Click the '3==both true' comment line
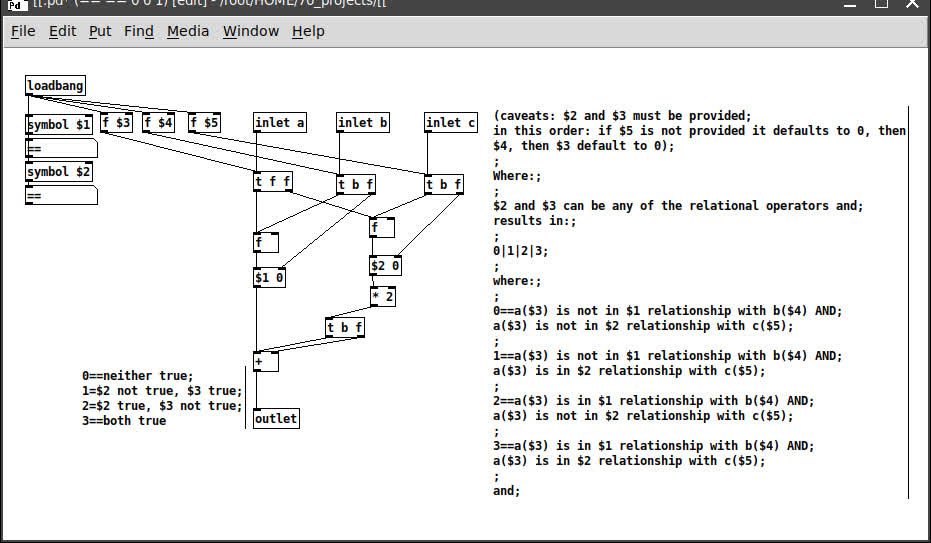Image resolution: width=931 pixels, height=543 pixels. [x=124, y=421]
